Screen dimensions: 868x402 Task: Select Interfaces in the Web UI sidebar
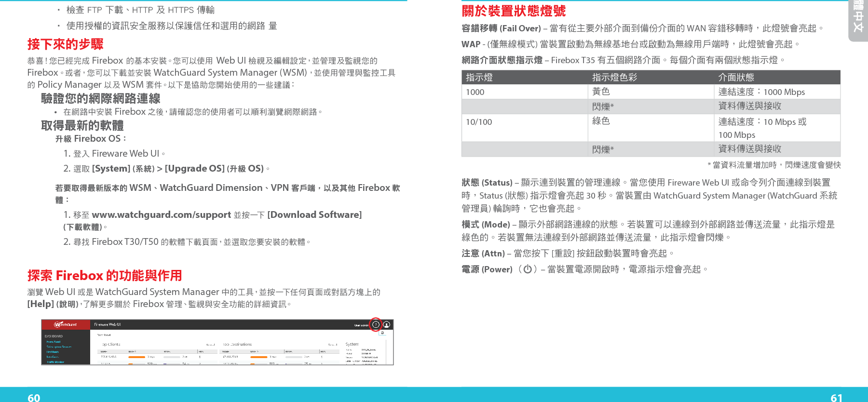53,357
